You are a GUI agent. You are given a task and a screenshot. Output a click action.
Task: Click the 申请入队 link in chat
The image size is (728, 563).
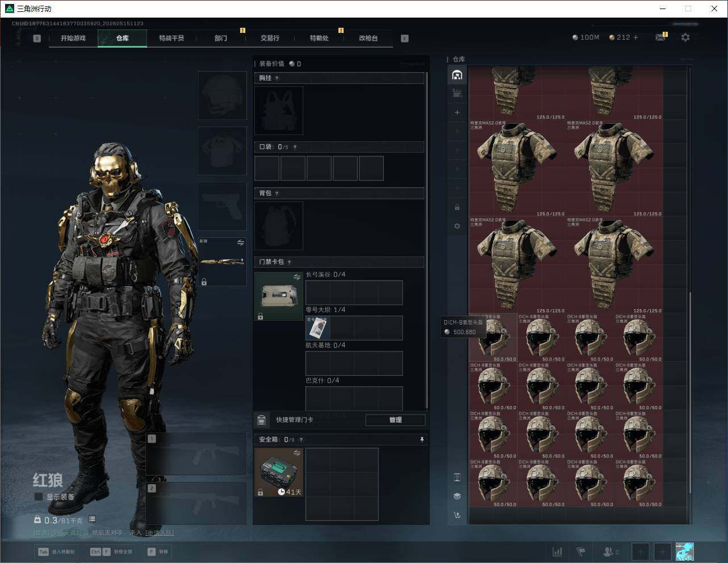(x=160, y=533)
